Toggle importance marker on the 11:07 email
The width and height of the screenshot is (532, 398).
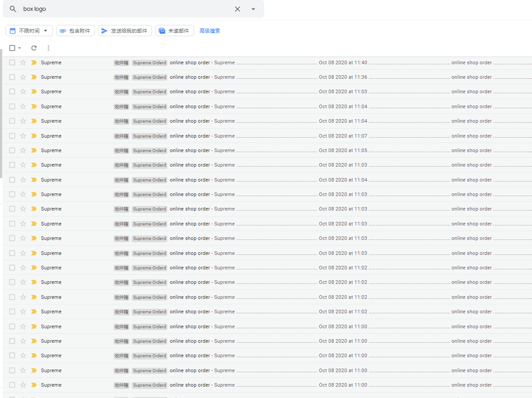[34, 136]
